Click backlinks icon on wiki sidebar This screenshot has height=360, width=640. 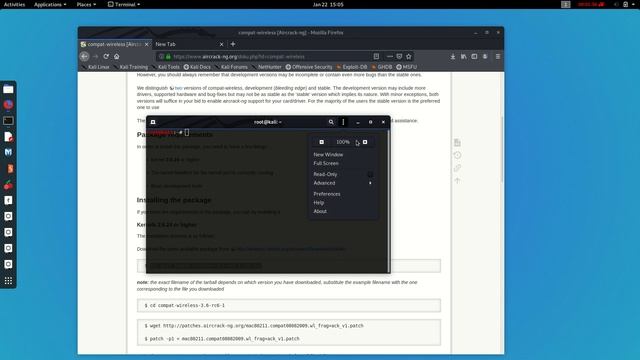click(x=458, y=168)
